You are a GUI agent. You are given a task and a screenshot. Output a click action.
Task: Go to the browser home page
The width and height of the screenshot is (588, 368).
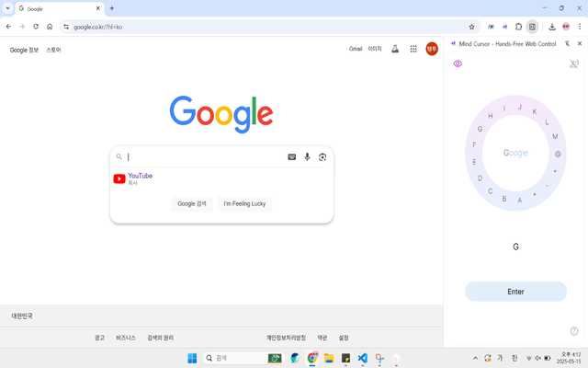point(50,27)
